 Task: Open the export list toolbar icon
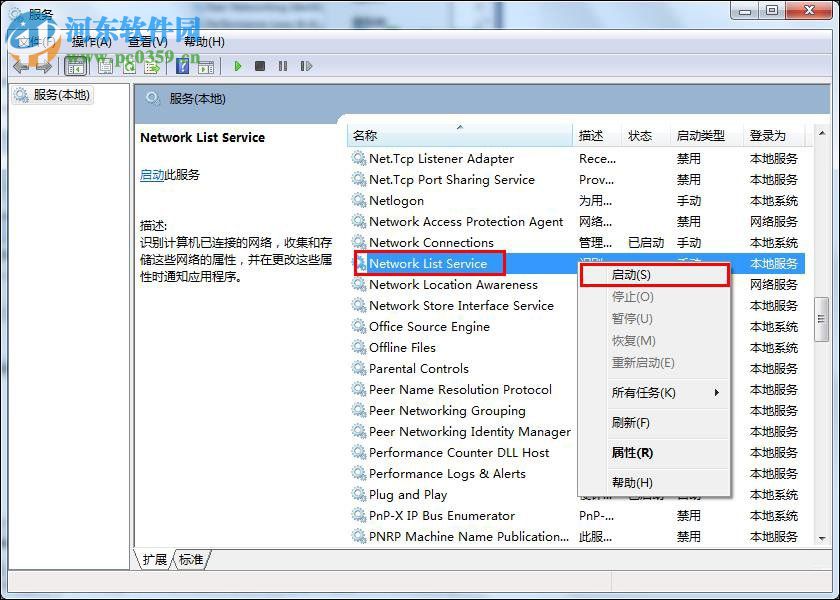pyautogui.click(x=153, y=66)
